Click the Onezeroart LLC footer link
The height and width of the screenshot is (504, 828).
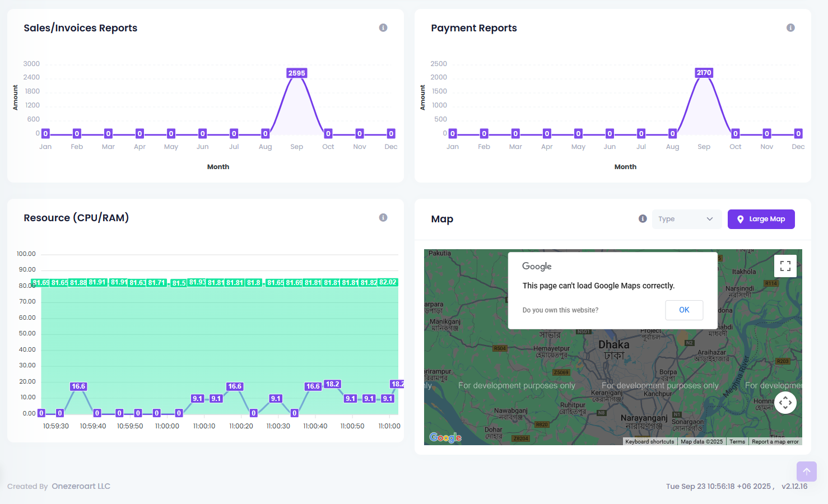coord(81,486)
